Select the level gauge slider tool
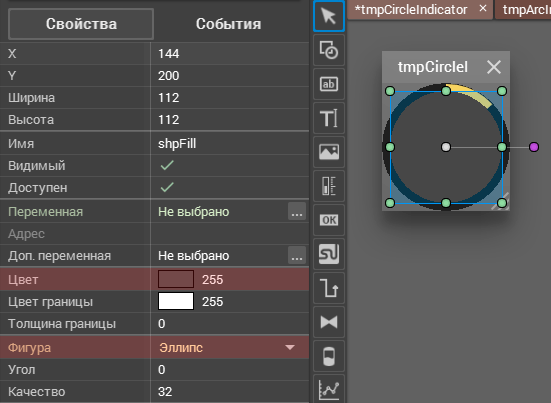 (329, 186)
